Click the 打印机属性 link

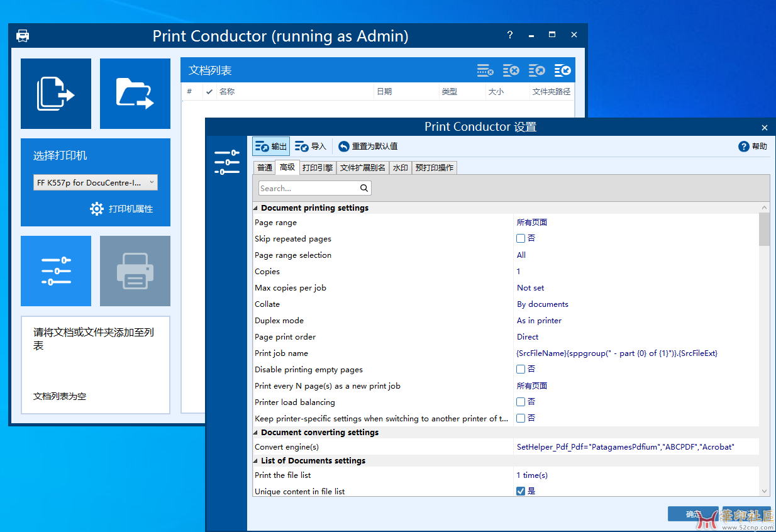[x=131, y=209]
